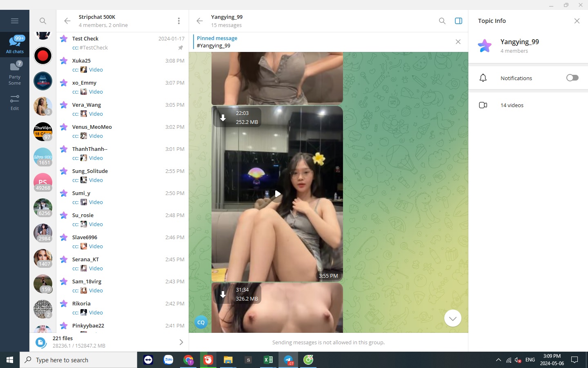Open Edit folders in the left sidebar
Screen dimensions: 588x368
click(x=15, y=102)
